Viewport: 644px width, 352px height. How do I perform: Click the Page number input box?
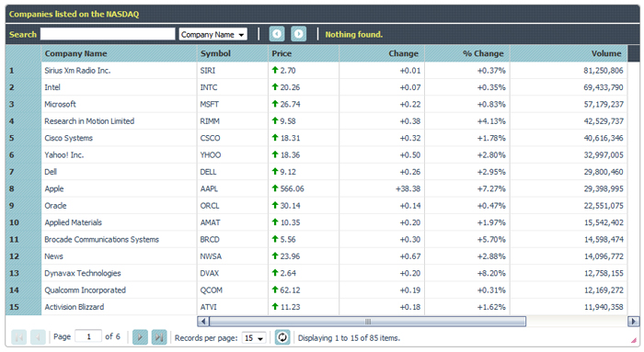click(x=88, y=336)
